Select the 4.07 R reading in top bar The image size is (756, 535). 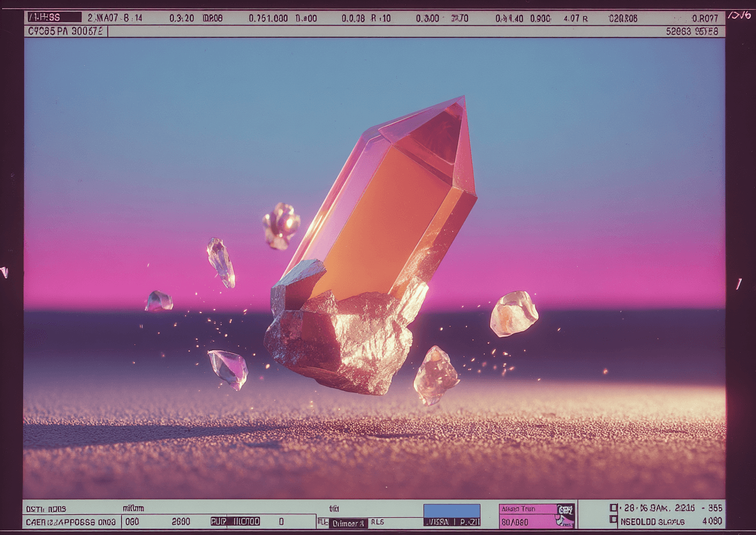click(576, 18)
